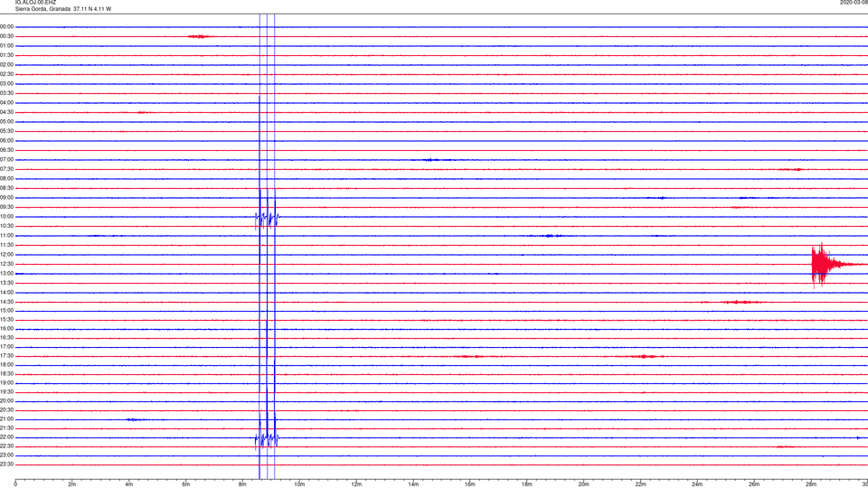This screenshot has height=488, width=868.
Task: Select the 16:30 time row label
Action: (x=6, y=337)
